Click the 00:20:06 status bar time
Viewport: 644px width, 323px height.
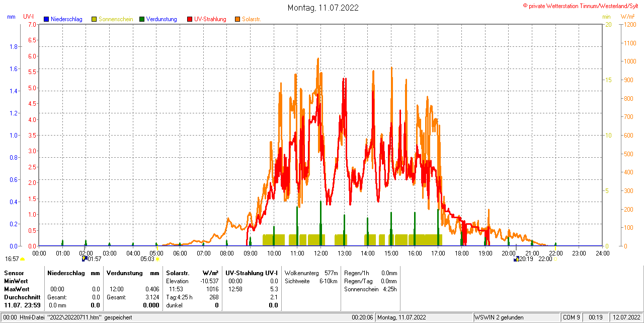click(x=362, y=317)
